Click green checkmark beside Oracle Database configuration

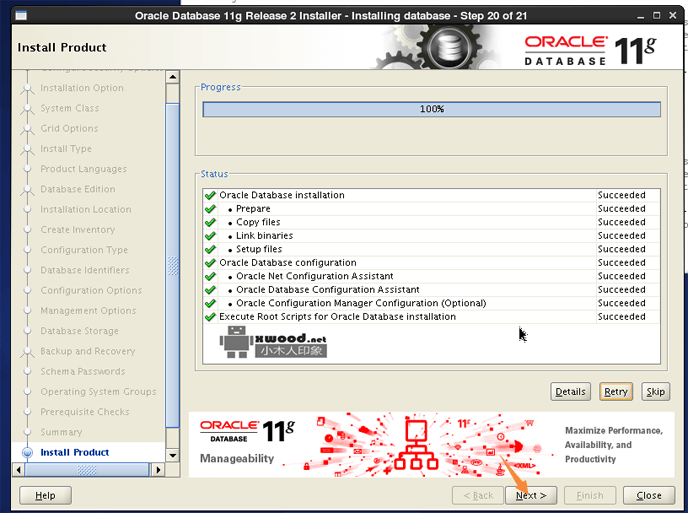pos(210,263)
